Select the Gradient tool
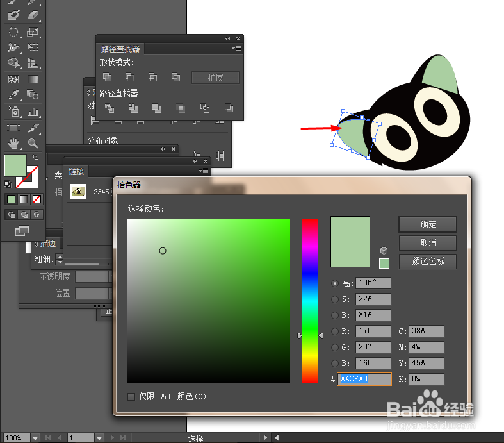 pyautogui.click(x=33, y=79)
